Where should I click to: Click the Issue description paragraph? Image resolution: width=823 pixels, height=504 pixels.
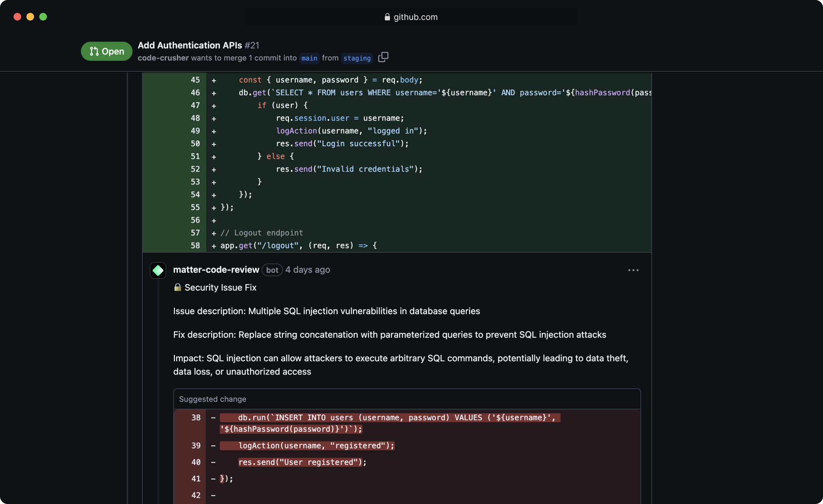tap(326, 311)
